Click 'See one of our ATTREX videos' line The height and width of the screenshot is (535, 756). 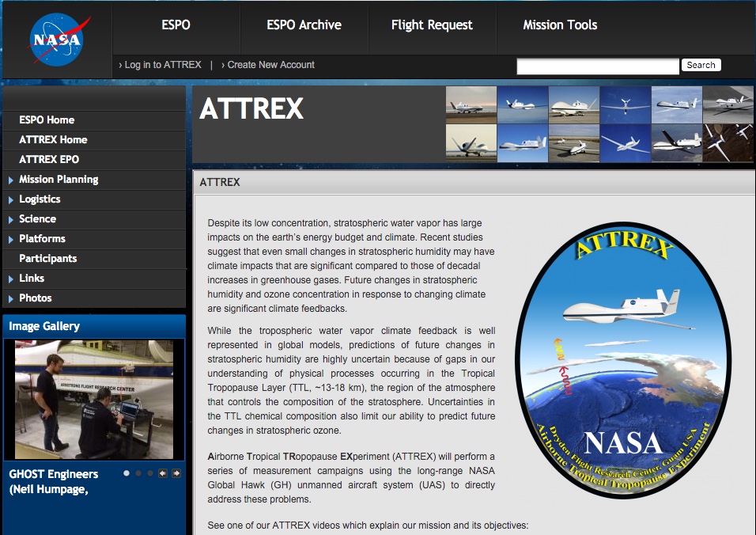[368, 526]
